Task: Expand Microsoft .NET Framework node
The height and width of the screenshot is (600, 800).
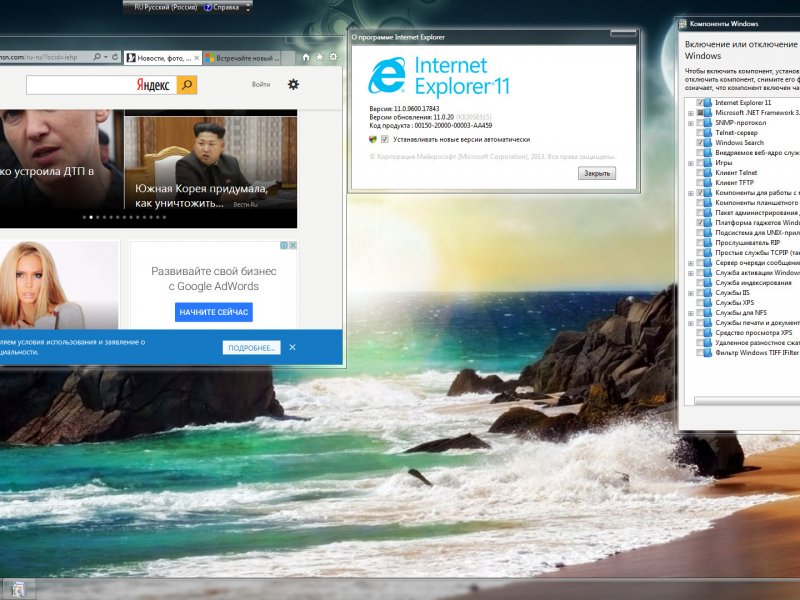Action: [x=691, y=113]
